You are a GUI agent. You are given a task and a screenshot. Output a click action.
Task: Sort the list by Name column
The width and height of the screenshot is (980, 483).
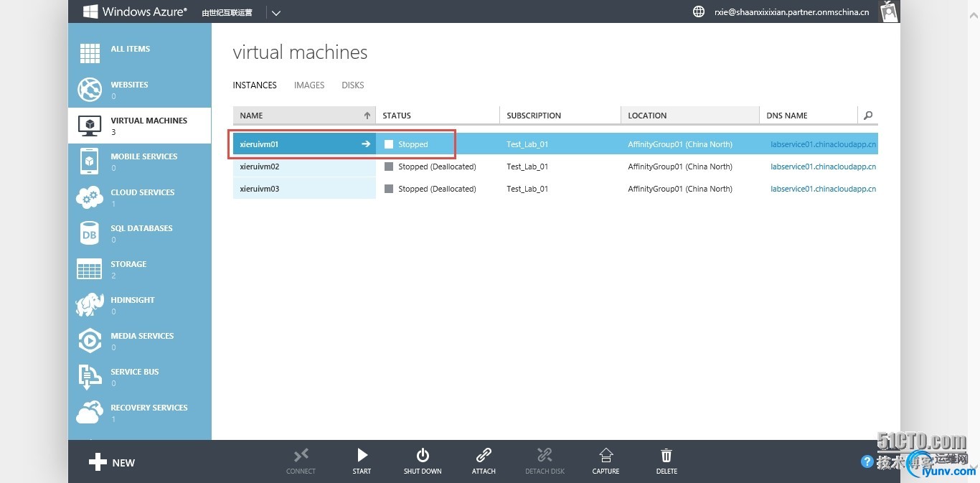tap(304, 116)
